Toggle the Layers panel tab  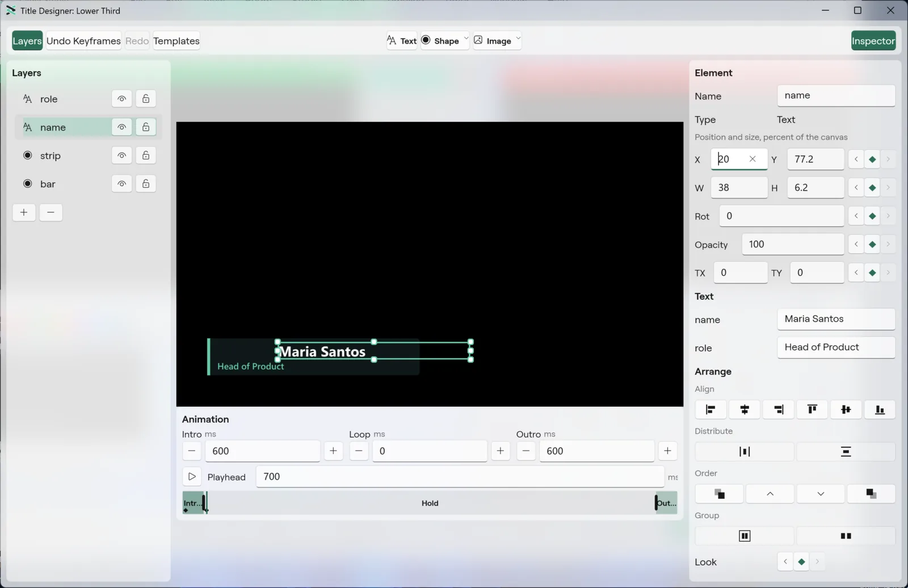click(27, 41)
